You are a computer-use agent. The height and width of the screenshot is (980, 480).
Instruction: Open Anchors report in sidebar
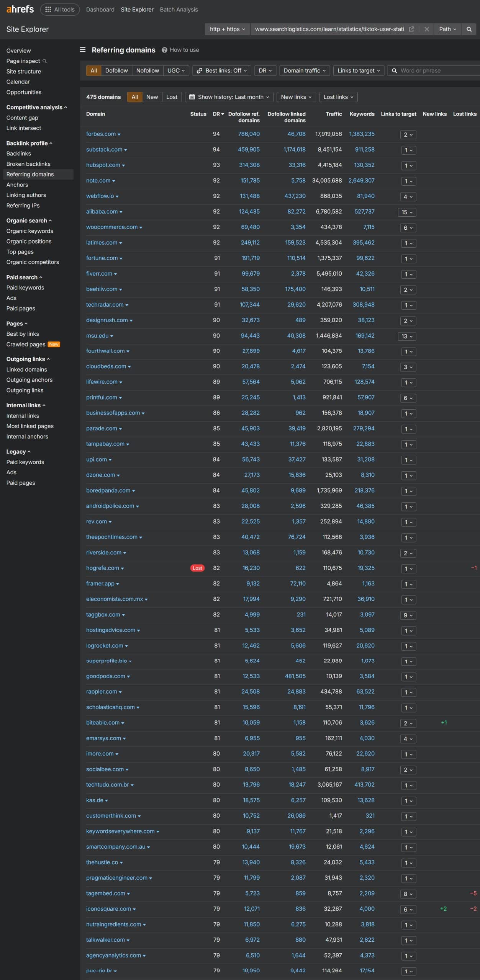coord(17,185)
